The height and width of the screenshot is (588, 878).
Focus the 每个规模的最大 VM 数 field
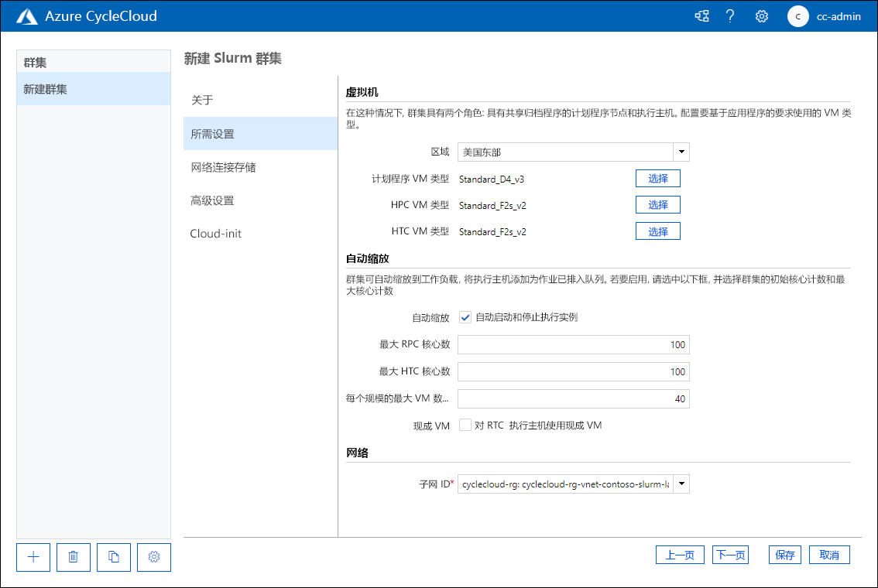(574, 399)
